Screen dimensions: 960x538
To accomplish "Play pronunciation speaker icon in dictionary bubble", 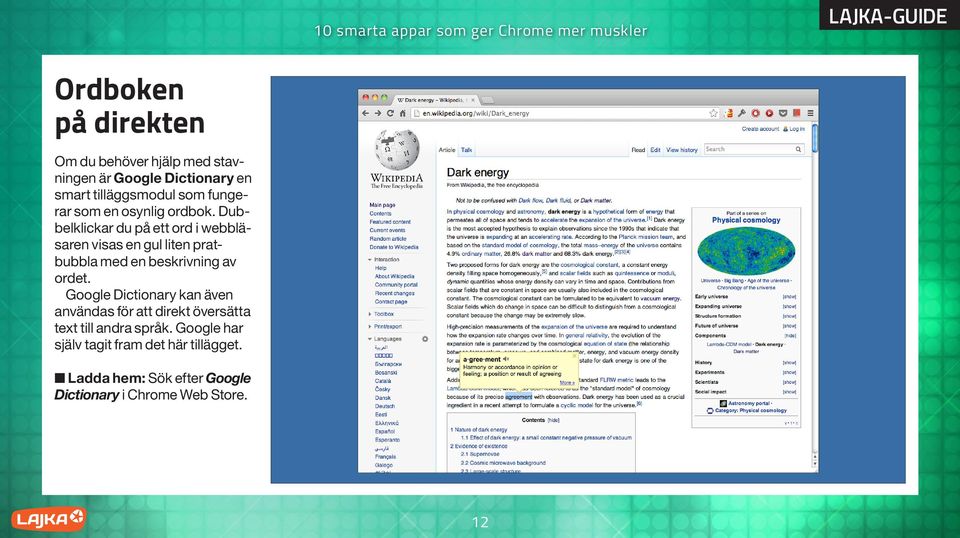I will (x=506, y=359).
